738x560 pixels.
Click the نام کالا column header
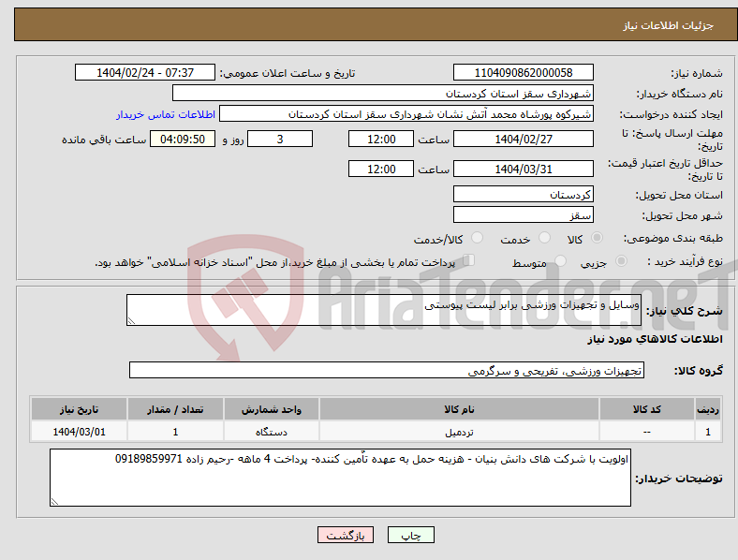(x=459, y=409)
